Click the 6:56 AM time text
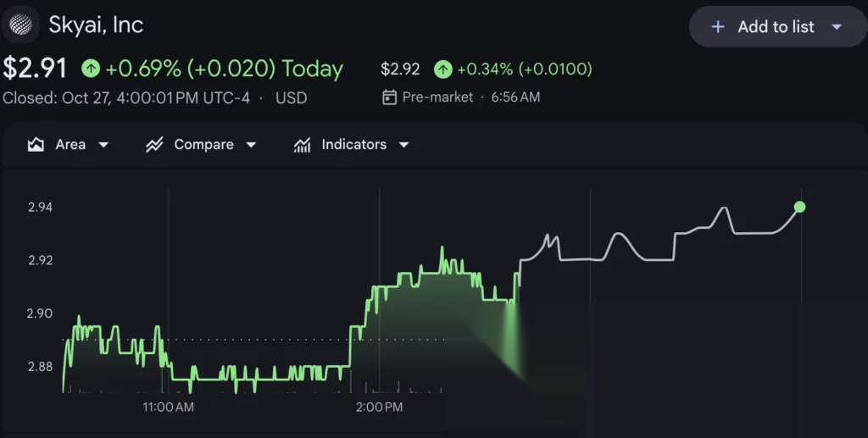This screenshot has width=868, height=438. (515, 97)
